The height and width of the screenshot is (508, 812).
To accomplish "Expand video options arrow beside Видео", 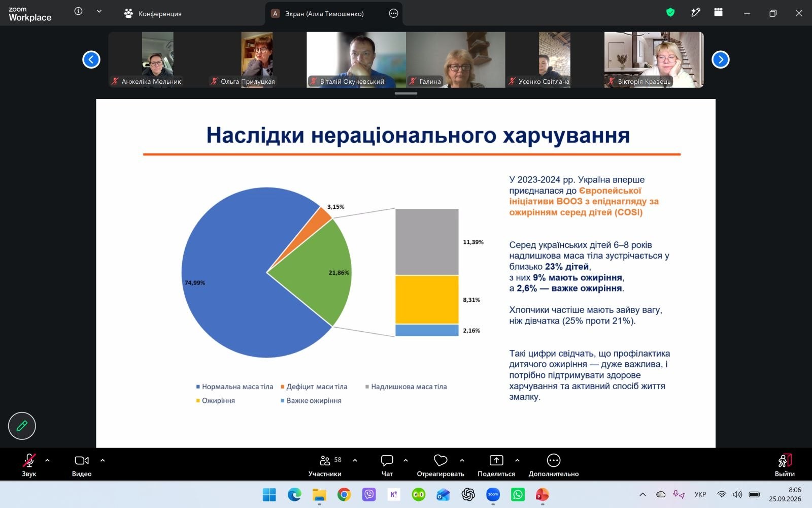I will [x=103, y=460].
